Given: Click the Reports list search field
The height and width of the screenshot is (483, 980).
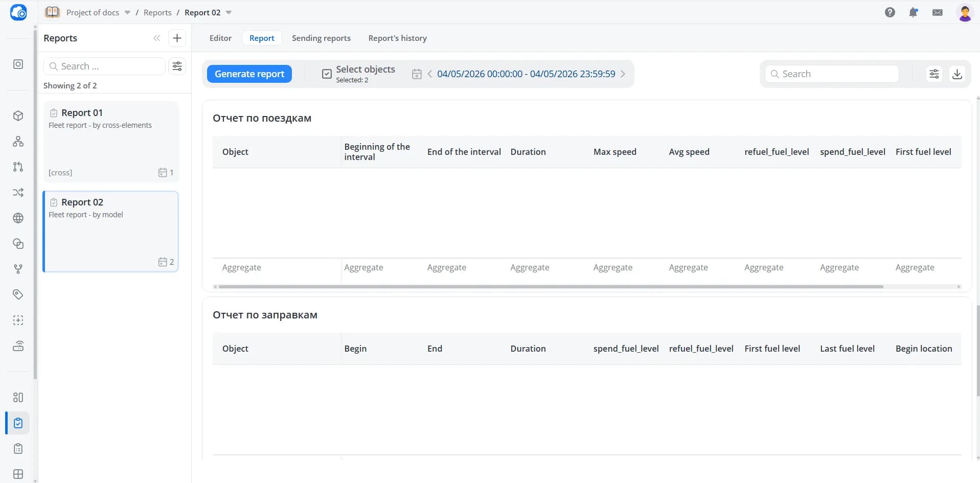Looking at the screenshot, I should tap(105, 66).
